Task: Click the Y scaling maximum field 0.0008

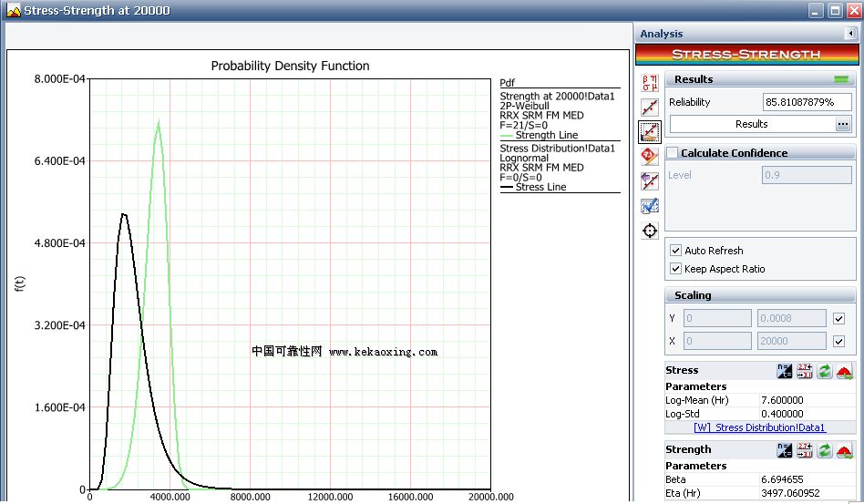Action: point(792,318)
